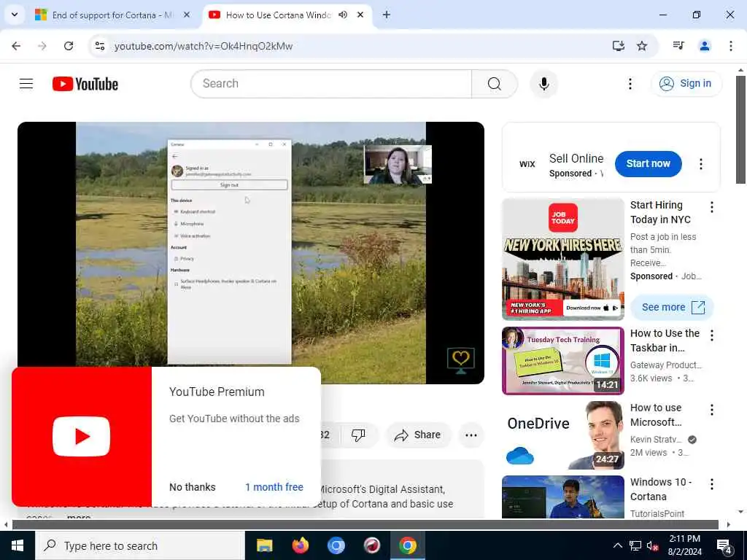This screenshot has height=560, width=747.
Task: Open media controls icon in toolbar
Action: tap(678, 46)
